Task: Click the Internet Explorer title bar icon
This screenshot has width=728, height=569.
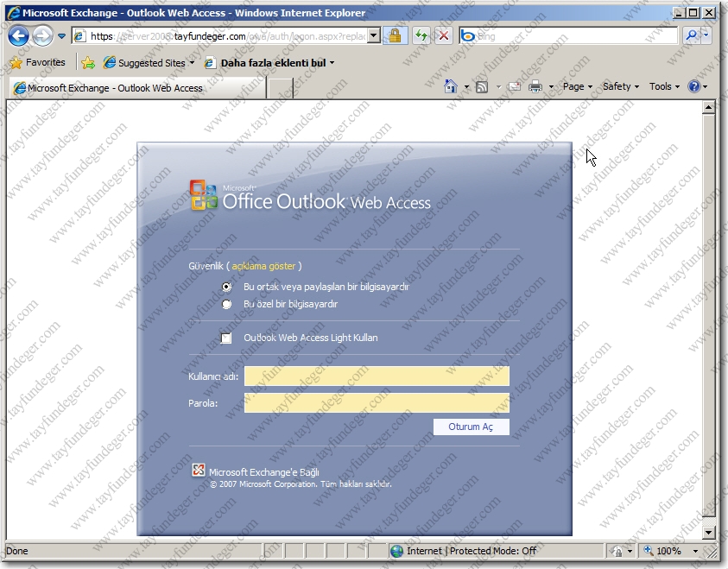Action: [x=15, y=13]
